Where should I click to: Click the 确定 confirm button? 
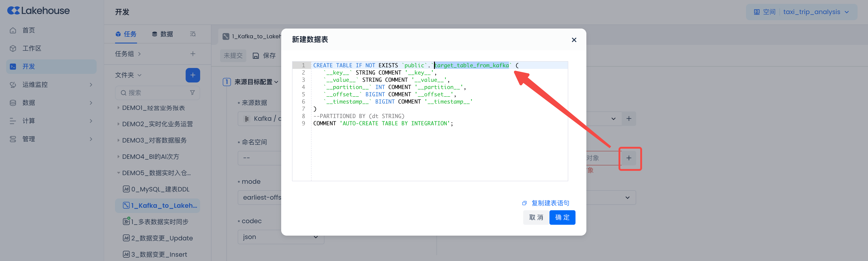click(x=562, y=217)
